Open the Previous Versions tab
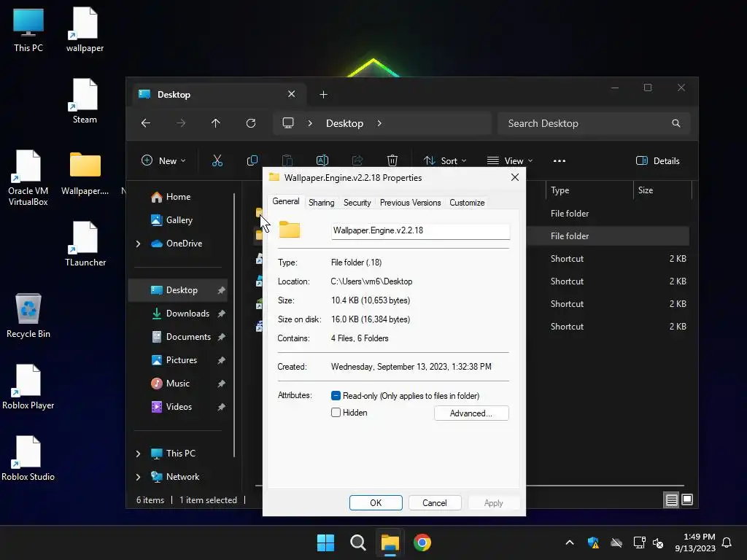This screenshot has width=747, height=560. (x=410, y=203)
